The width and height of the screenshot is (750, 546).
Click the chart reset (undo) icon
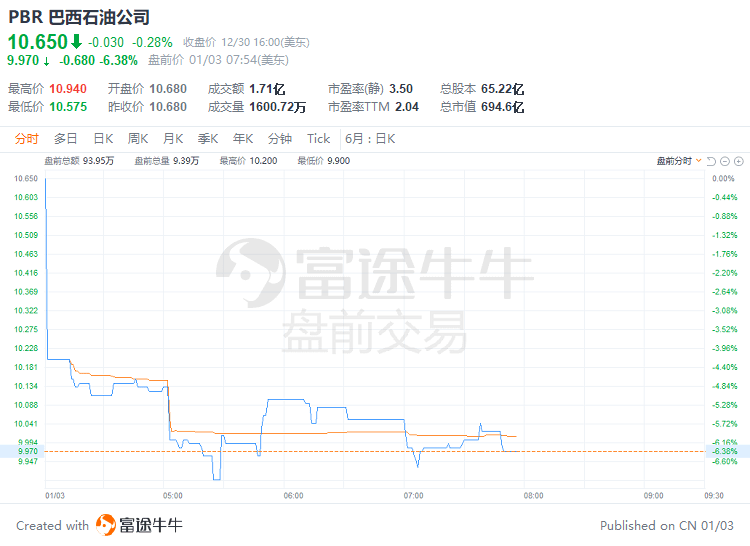pyautogui.click(x=711, y=161)
